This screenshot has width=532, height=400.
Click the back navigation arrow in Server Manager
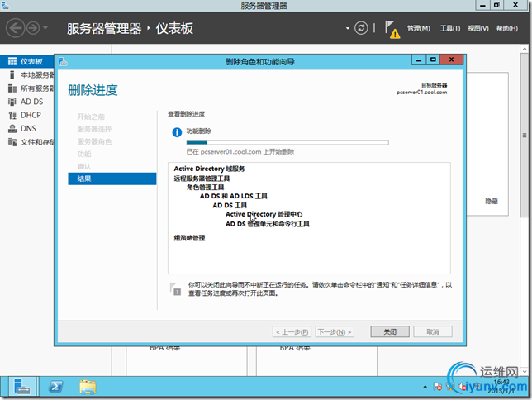pos(15,28)
